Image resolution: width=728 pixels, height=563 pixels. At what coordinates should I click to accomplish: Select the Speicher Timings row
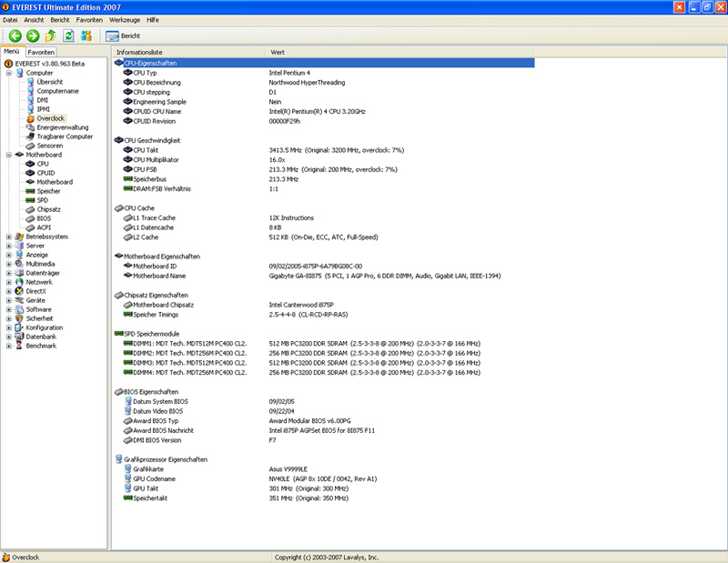pos(324,315)
